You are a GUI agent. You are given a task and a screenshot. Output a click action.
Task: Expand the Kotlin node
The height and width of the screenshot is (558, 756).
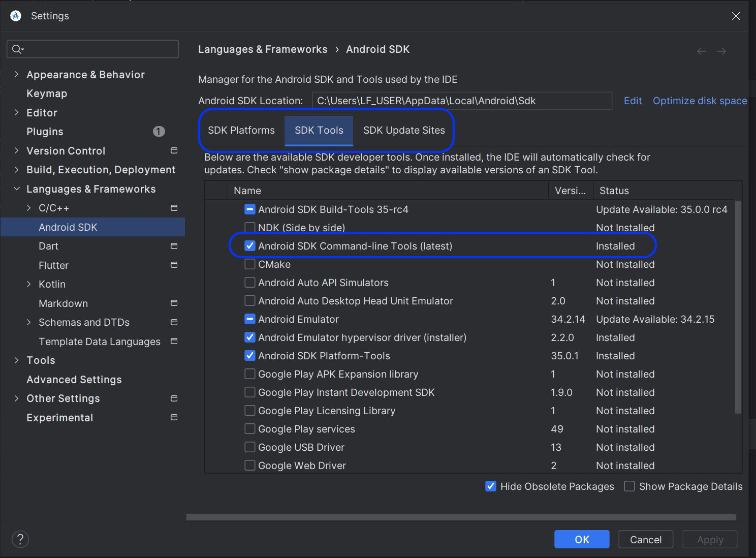29,284
